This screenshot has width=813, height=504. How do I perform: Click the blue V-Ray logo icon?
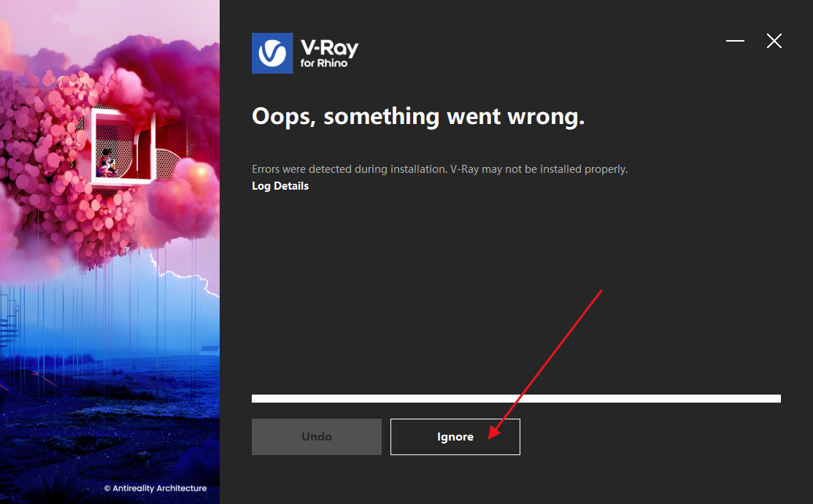[x=272, y=53]
